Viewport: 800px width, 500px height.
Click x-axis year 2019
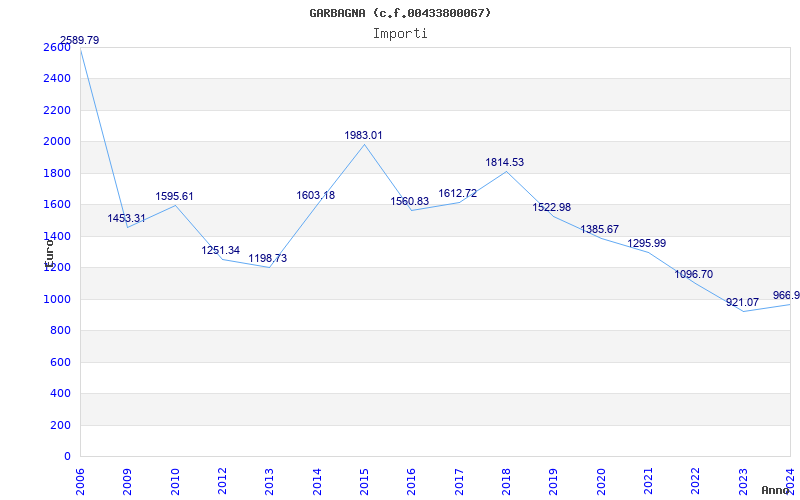tap(554, 481)
